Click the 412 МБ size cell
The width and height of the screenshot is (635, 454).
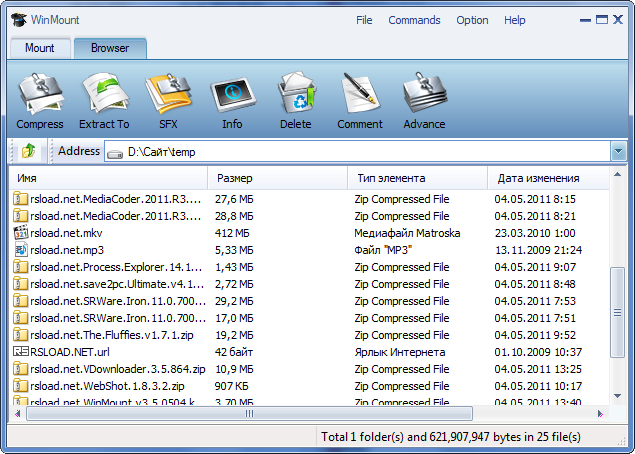232,233
